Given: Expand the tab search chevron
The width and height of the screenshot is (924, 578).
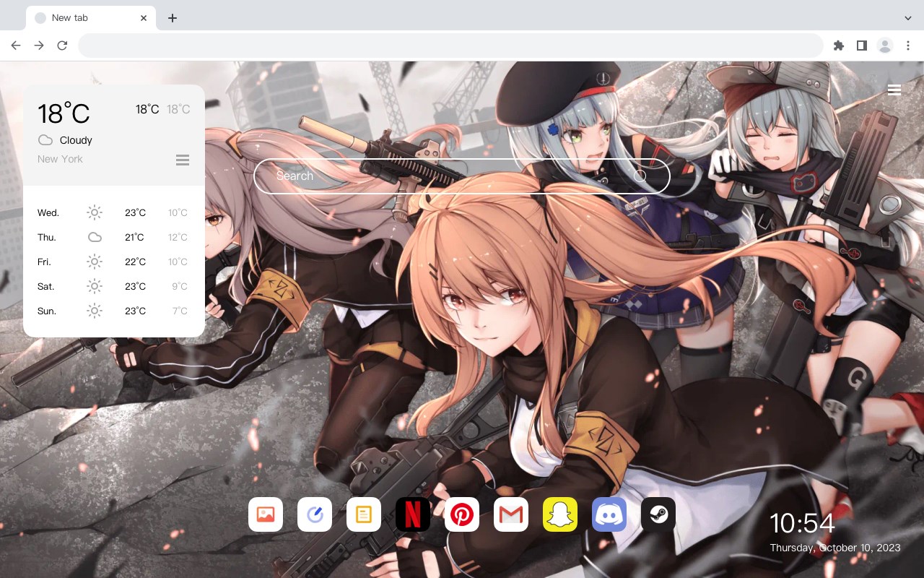Looking at the screenshot, I should tap(908, 18).
